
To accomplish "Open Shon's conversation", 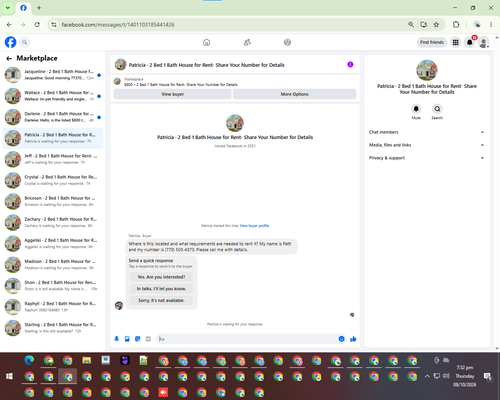I will point(53,286).
